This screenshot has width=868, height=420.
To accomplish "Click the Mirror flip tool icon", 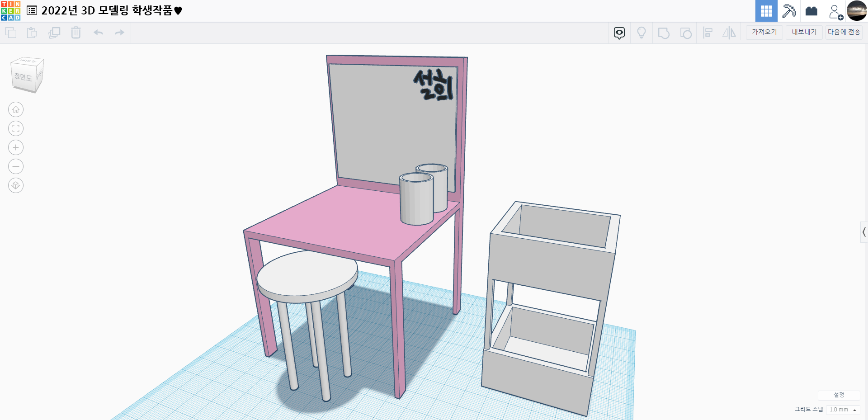I will [729, 33].
